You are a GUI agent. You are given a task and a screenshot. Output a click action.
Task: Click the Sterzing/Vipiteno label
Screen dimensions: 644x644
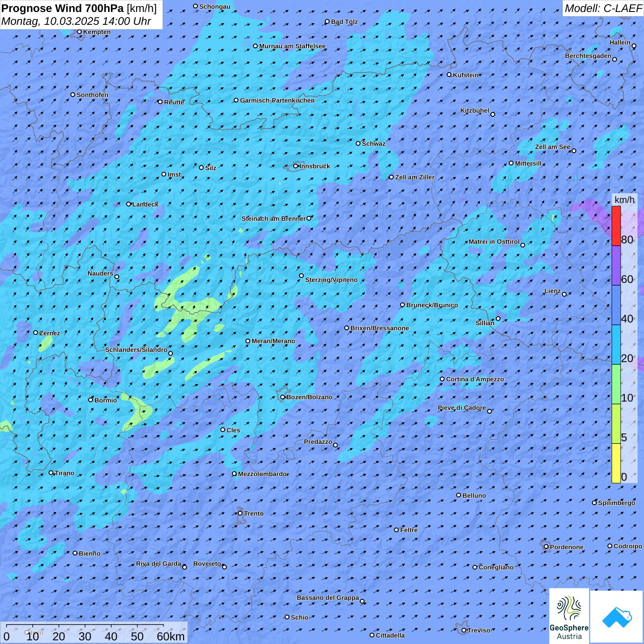pos(331,280)
